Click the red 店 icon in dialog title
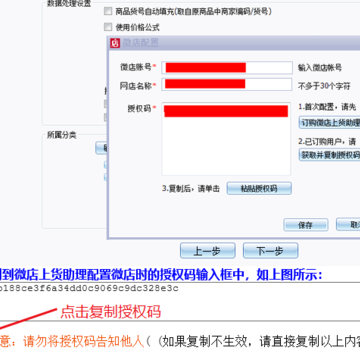Image resolution: width=360 pixels, height=360 pixels. 115,43
